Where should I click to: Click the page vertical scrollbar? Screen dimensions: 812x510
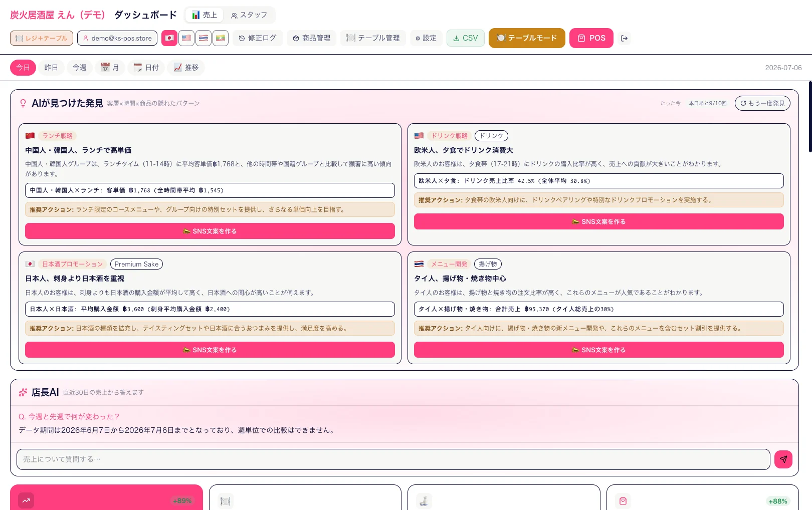point(810,117)
